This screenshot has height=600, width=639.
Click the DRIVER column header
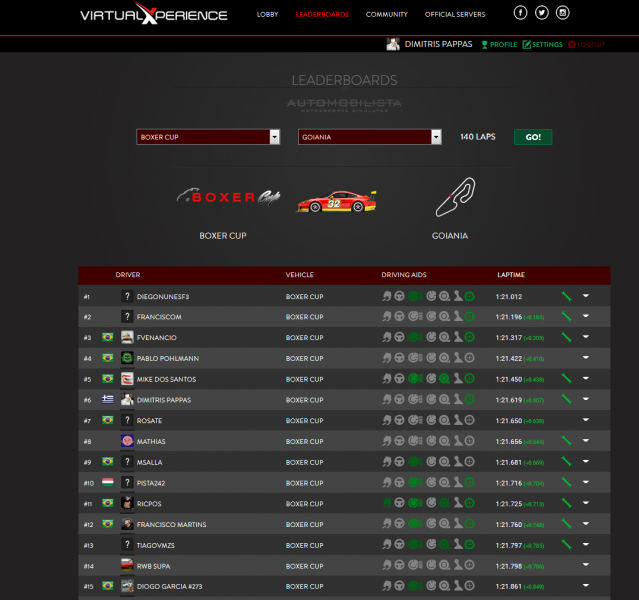pos(128,275)
